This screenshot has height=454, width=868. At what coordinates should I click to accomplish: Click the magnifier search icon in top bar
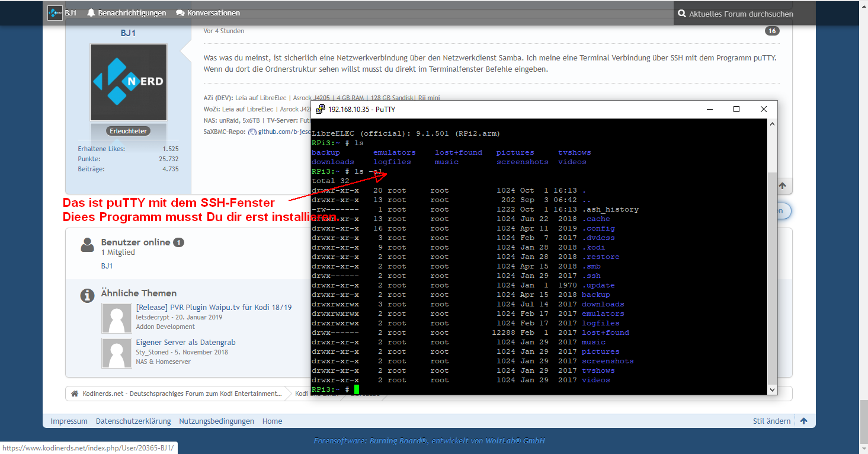[x=682, y=13]
